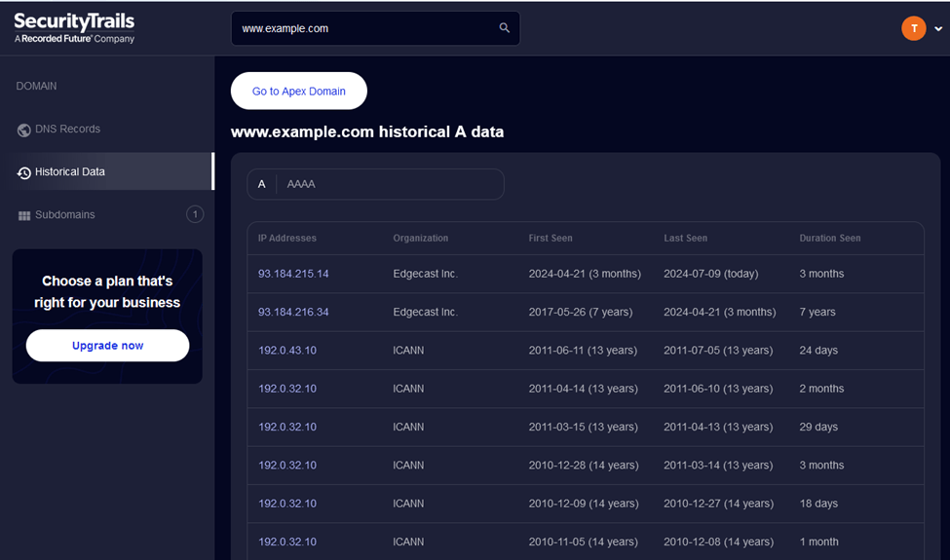Viewport: 950px width, 560px height.
Task: Open the 192.0.32.10 link first seen 2011-04-14
Action: [x=287, y=389]
